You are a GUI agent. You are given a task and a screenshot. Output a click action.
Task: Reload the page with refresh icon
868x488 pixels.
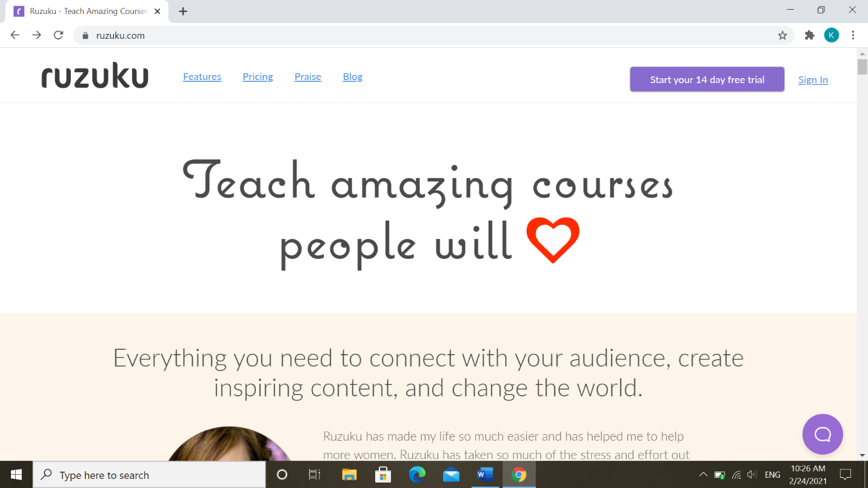[x=58, y=35]
